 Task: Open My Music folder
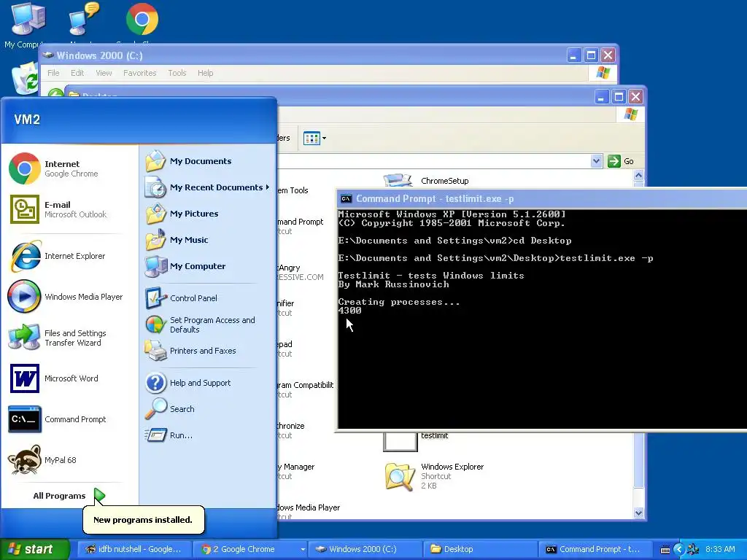pyautogui.click(x=207, y=239)
